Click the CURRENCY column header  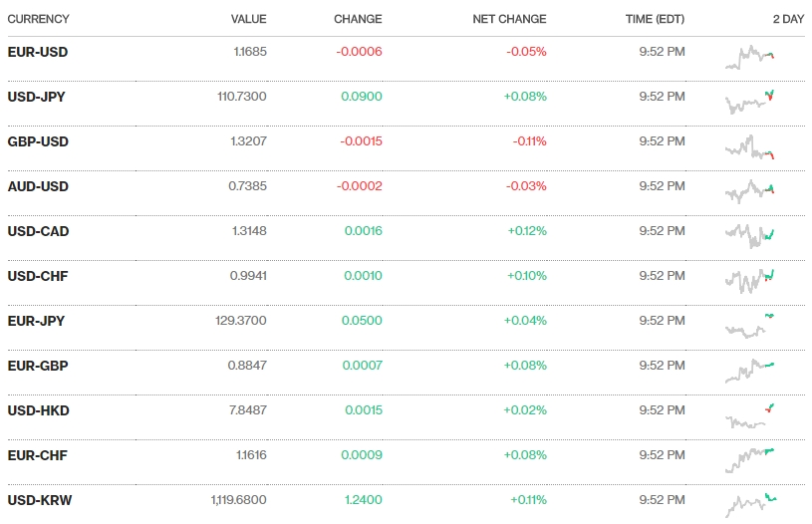[39, 19]
